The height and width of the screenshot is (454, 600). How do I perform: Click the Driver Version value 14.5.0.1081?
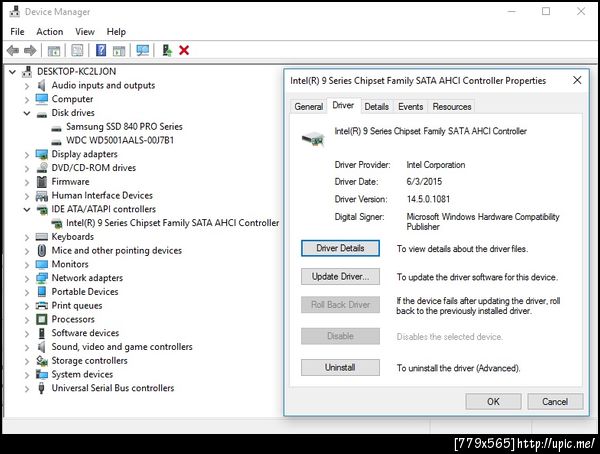click(x=428, y=199)
